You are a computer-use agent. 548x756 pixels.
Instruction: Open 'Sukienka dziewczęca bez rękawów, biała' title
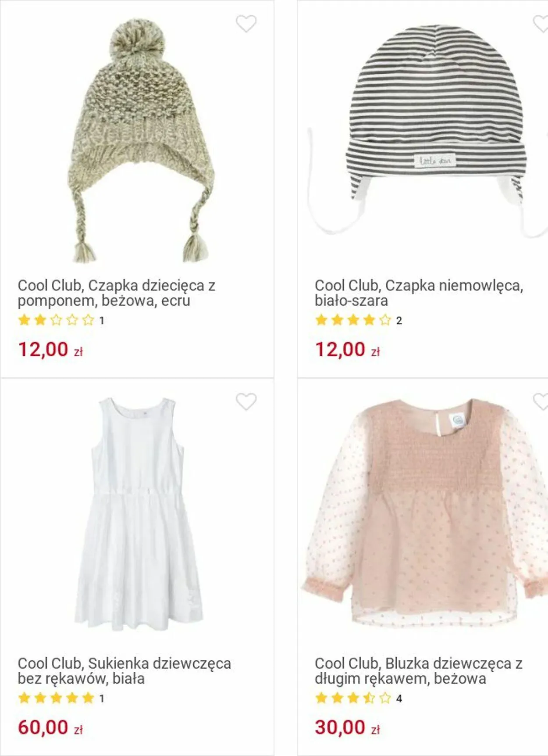(124, 670)
